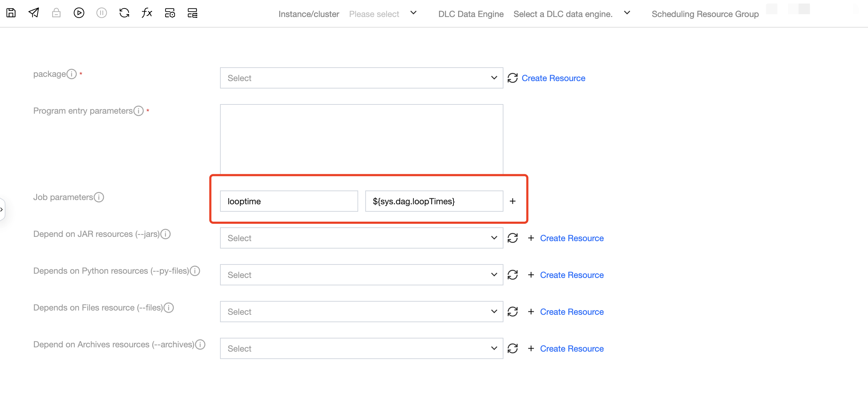Click the save icon in toolbar

(11, 13)
